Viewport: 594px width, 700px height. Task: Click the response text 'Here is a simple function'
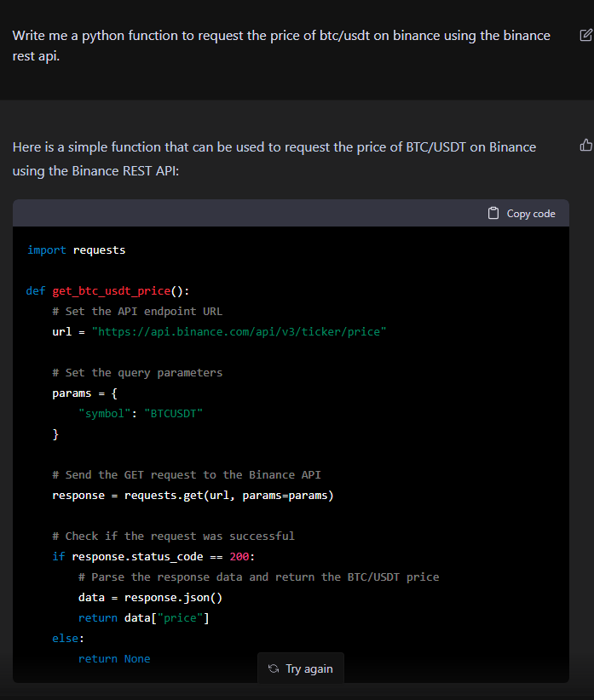tap(274, 158)
